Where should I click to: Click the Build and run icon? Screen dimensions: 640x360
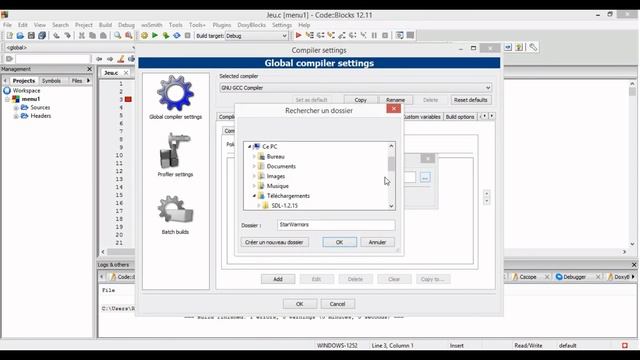[x=166, y=36]
